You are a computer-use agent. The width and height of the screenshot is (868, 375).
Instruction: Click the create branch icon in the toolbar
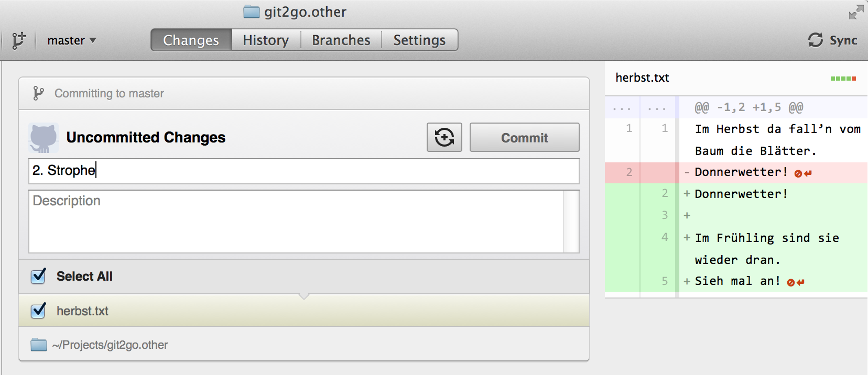tap(19, 40)
